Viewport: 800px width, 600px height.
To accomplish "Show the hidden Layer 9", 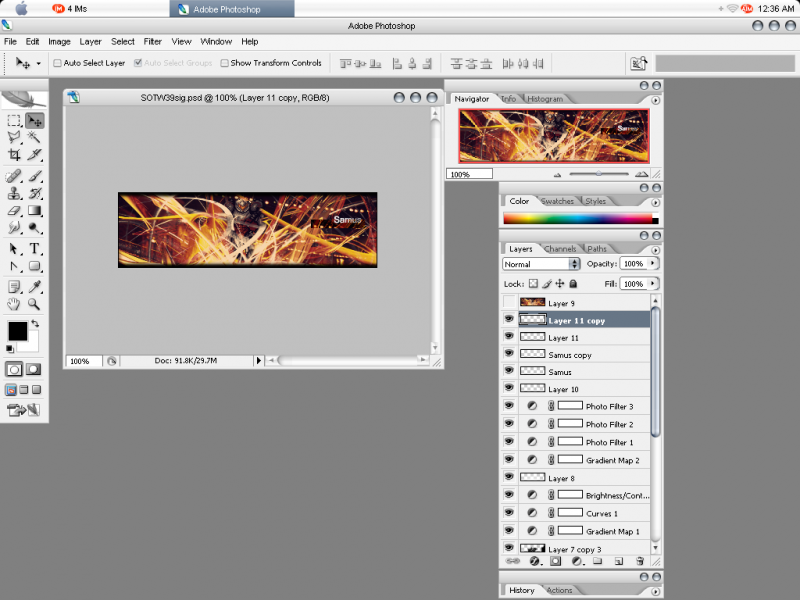I will (509, 303).
